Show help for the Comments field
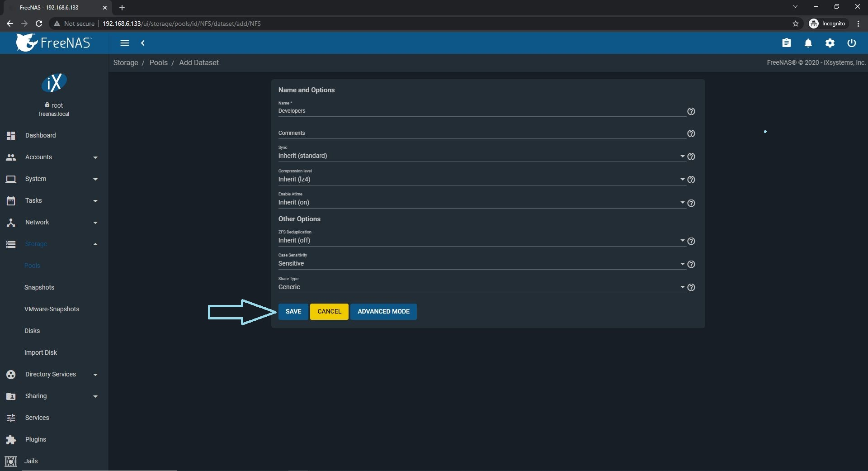Image resolution: width=868 pixels, height=471 pixels. 691,133
